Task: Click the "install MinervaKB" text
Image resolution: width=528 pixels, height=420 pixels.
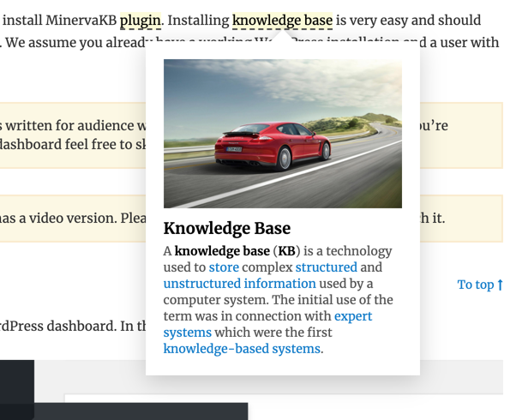Action: tap(60, 21)
